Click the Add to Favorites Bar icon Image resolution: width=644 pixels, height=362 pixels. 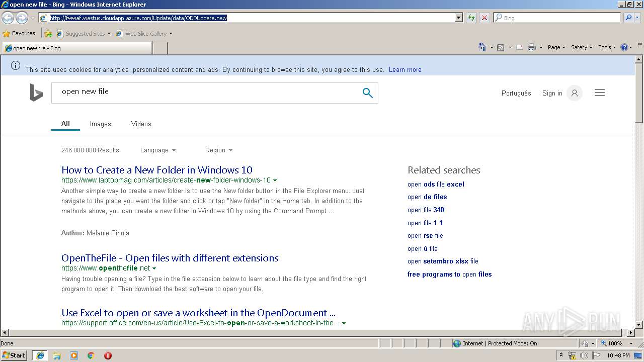[48, 34]
